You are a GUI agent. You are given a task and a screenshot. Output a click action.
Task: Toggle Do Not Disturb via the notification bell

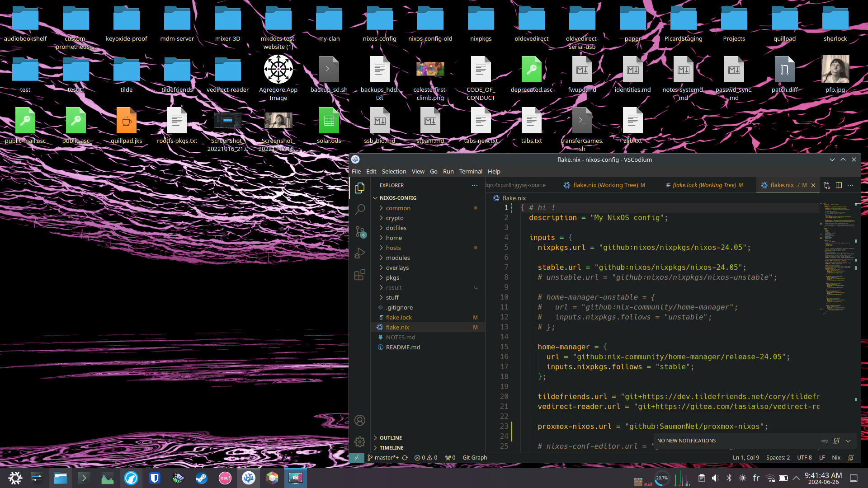(x=836, y=441)
